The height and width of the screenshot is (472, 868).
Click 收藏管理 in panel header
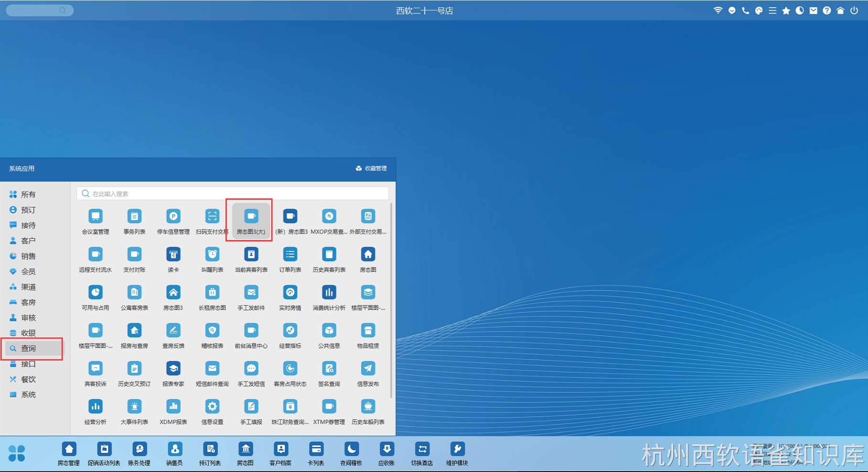tap(372, 168)
